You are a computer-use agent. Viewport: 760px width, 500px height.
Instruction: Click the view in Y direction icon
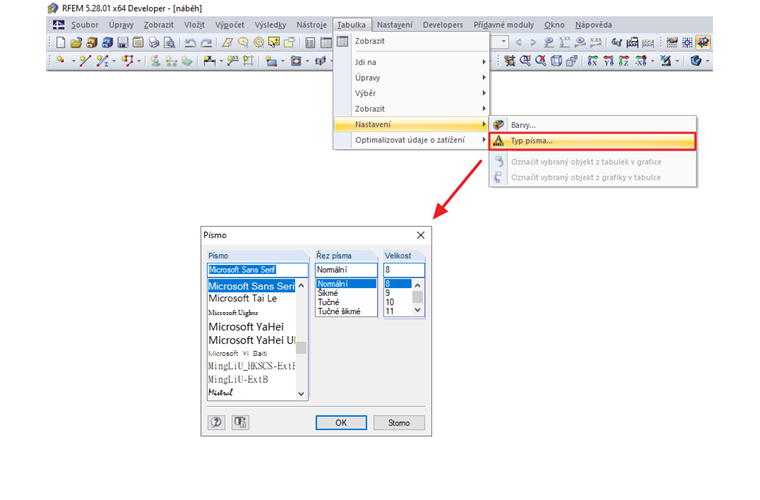608,61
